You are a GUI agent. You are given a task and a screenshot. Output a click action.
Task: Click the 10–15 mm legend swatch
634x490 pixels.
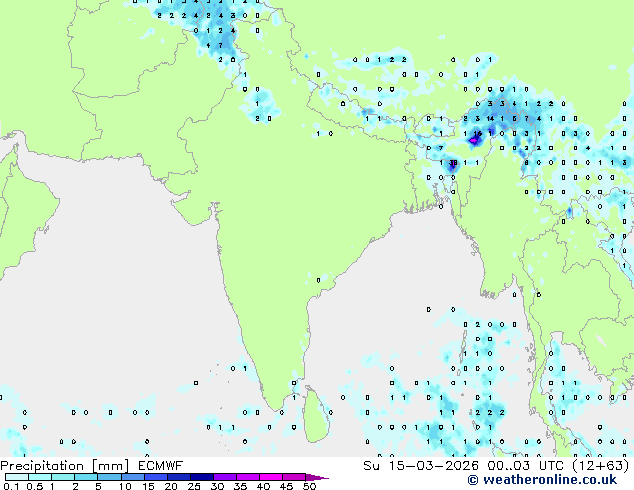click(x=132, y=477)
